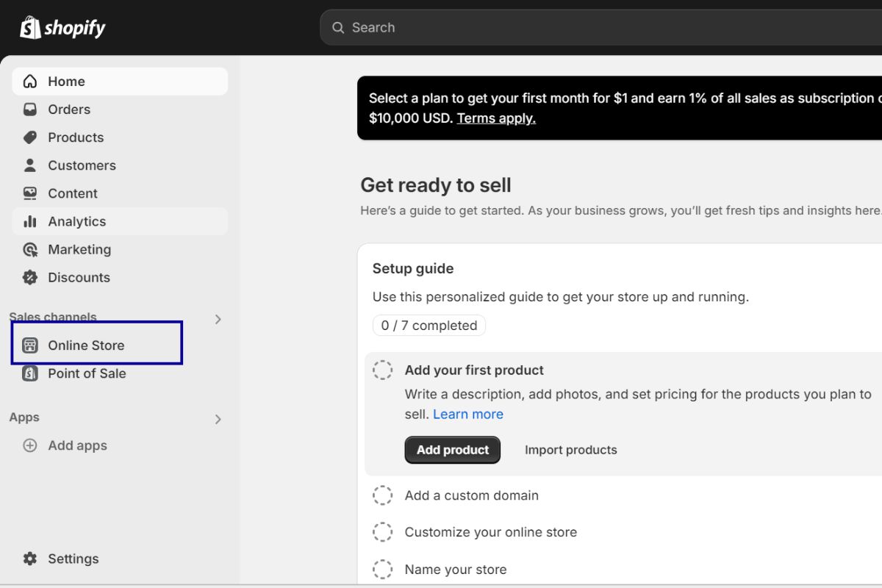
Task: Click the '0 / 7 completed' badge
Action: [429, 325]
